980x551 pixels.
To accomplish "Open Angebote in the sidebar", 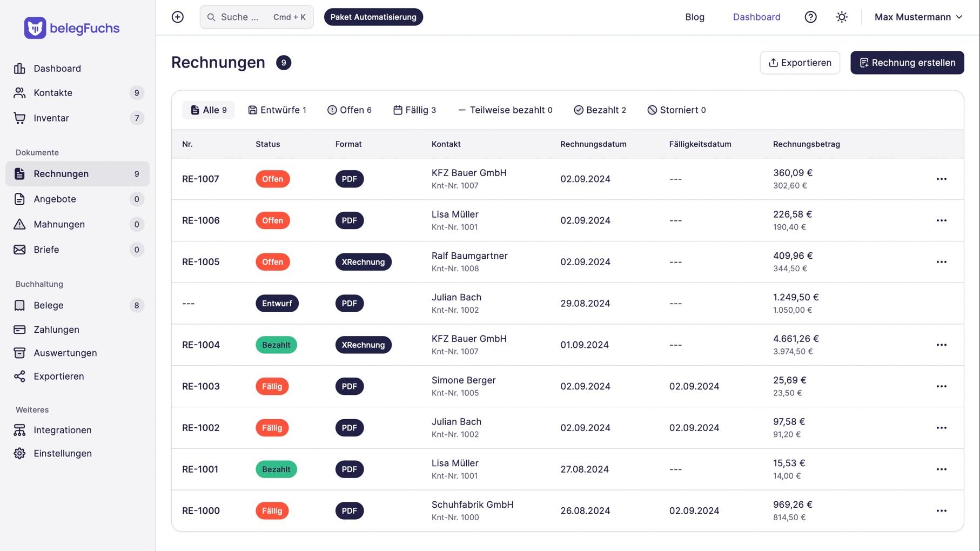I will (x=77, y=199).
